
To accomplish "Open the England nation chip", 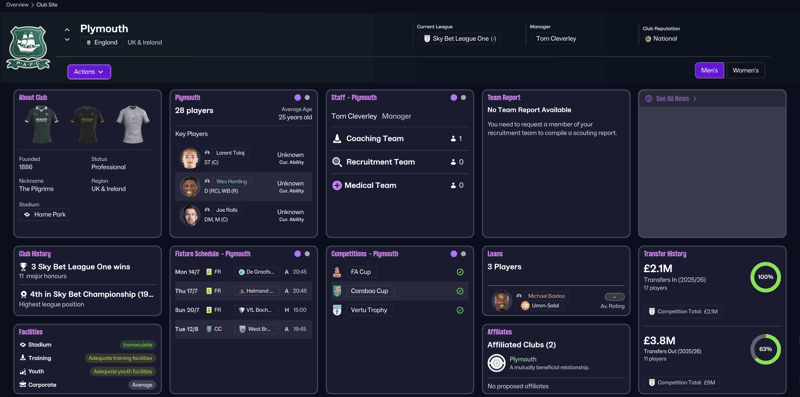I will pyautogui.click(x=102, y=42).
